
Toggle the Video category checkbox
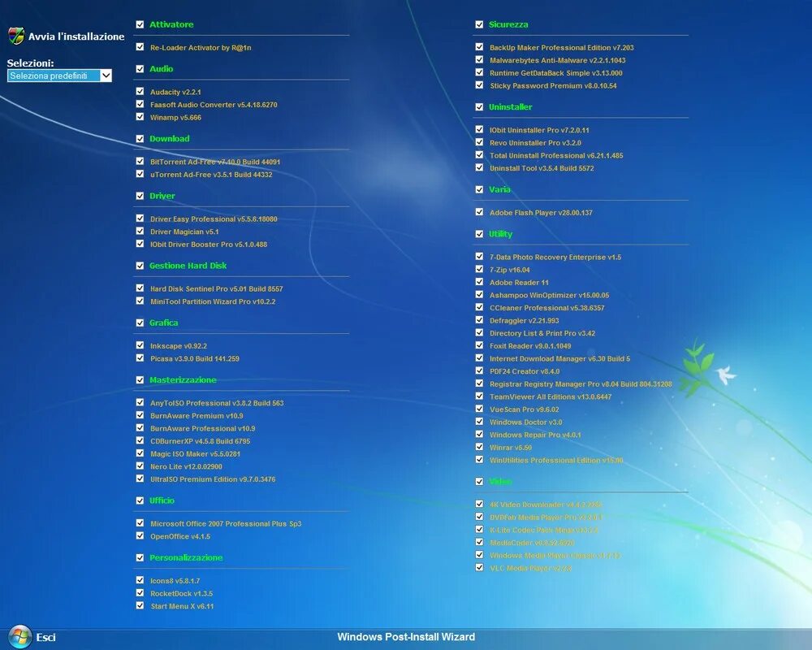click(x=479, y=482)
